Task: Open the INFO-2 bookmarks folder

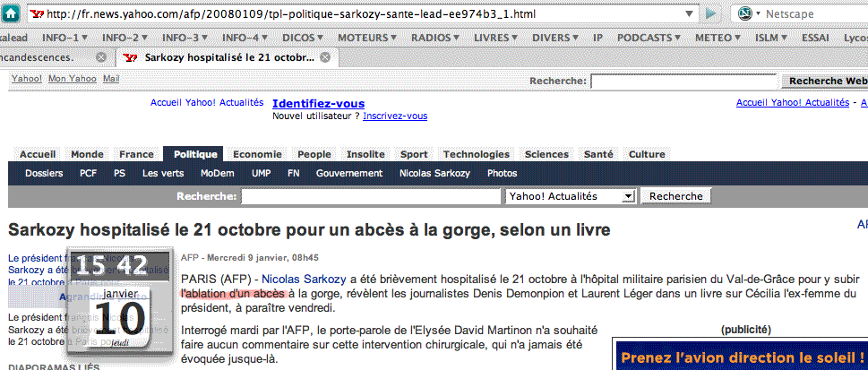Action: point(125,38)
